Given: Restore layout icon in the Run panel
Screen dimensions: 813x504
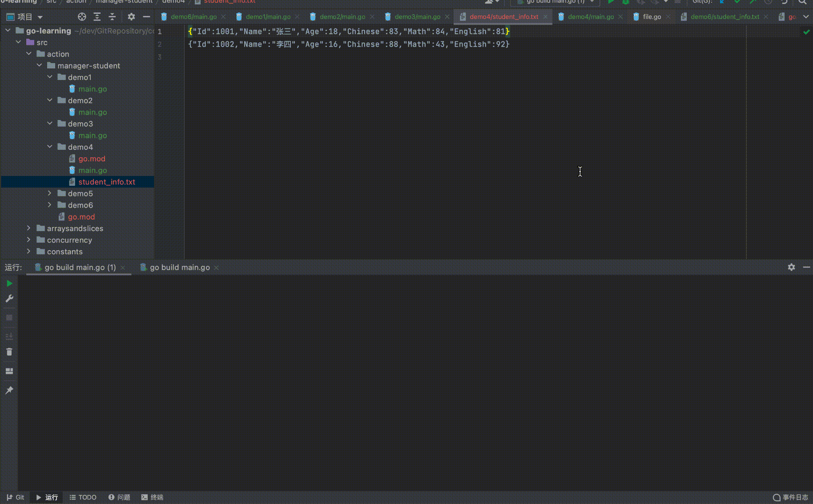Looking at the screenshot, I should (x=9, y=371).
